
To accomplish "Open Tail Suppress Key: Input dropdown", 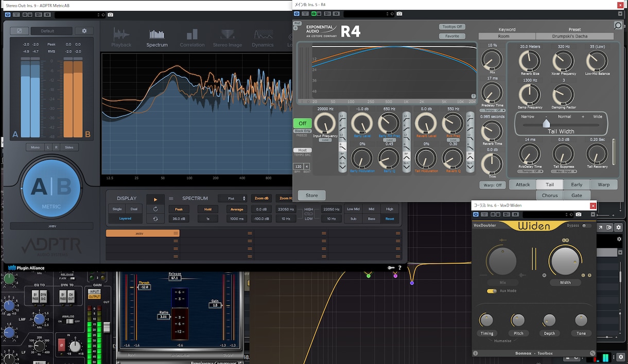I will tap(564, 171).
